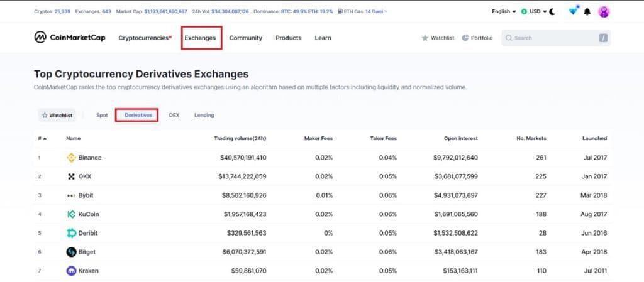Sort by No. Markets column
Image resolution: width=644 pixels, height=282 pixels.
click(531, 139)
